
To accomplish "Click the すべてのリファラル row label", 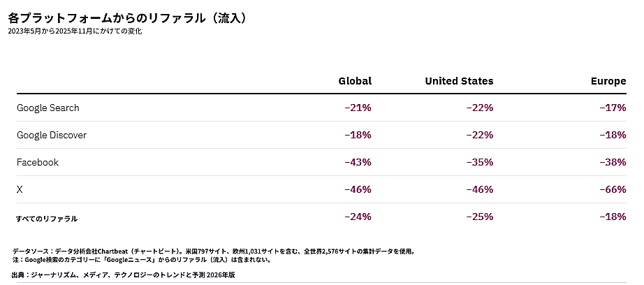I will 47,219.
